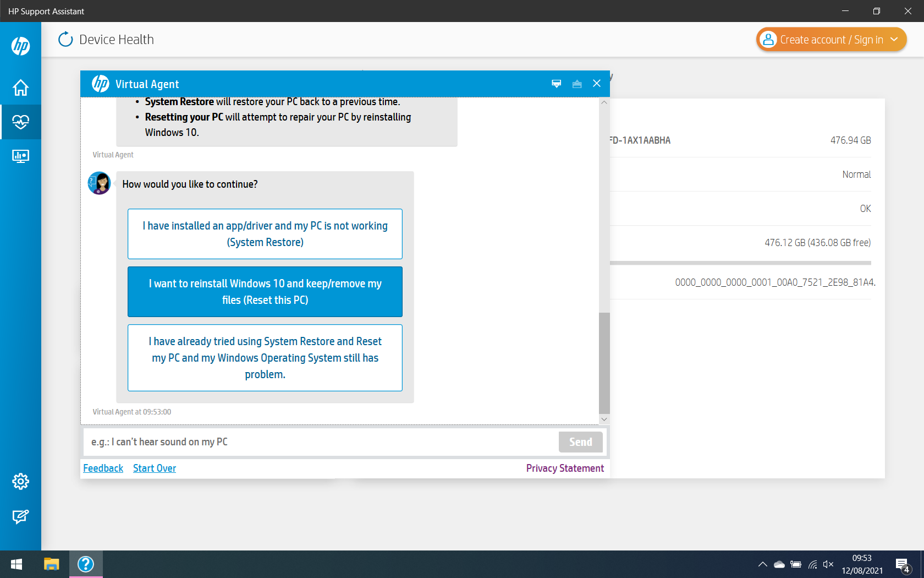The width and height of the screenshot is (924, 578).
Task: Click the drive serial number 0000_0000_0000_0001 text
Action: 775,282
